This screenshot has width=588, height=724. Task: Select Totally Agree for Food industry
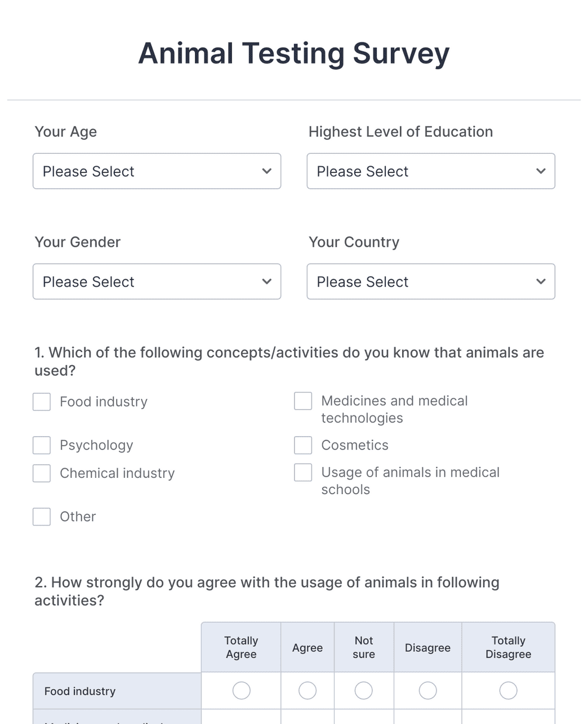click(240, 690)
